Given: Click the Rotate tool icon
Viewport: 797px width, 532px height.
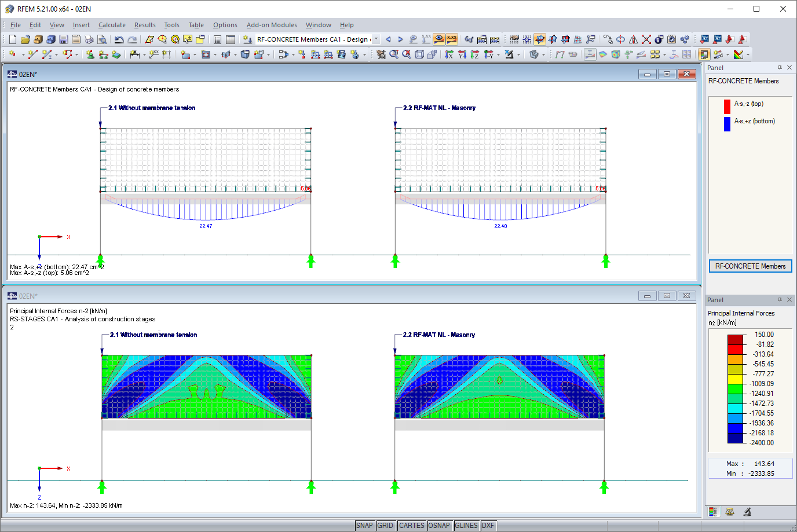Looking at the screenshot, I should (x=620, y=39).
